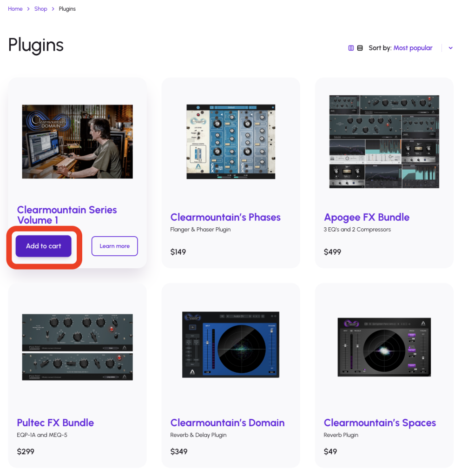The width and height of the screenshot is (461, 476).
Task: Open the 'Most popular' sort selector
Action: point(413,48)
